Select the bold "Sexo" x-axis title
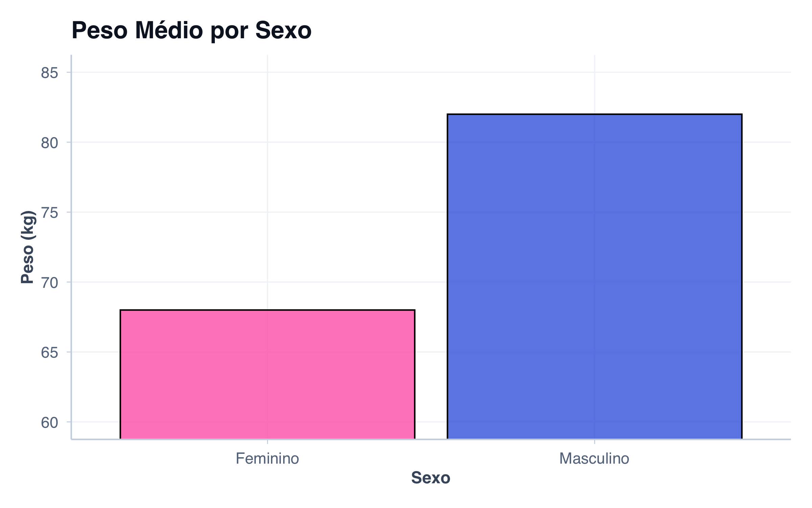812x508 pixels. (x=430, y=478)
